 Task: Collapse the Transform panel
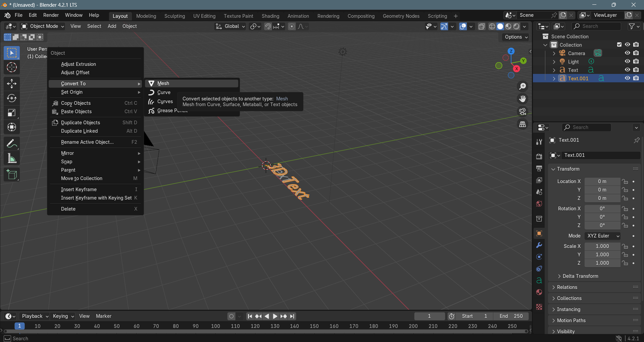coord(568,169)
